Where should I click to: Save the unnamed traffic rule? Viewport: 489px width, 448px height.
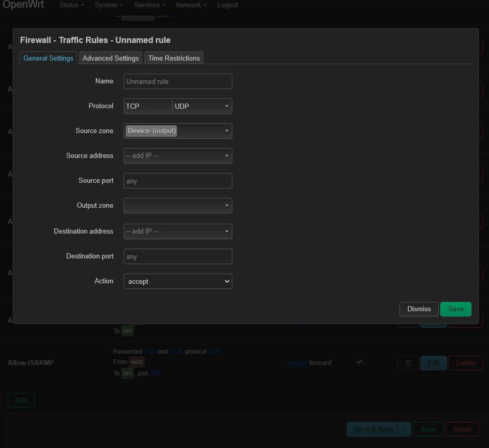(455, 309)
